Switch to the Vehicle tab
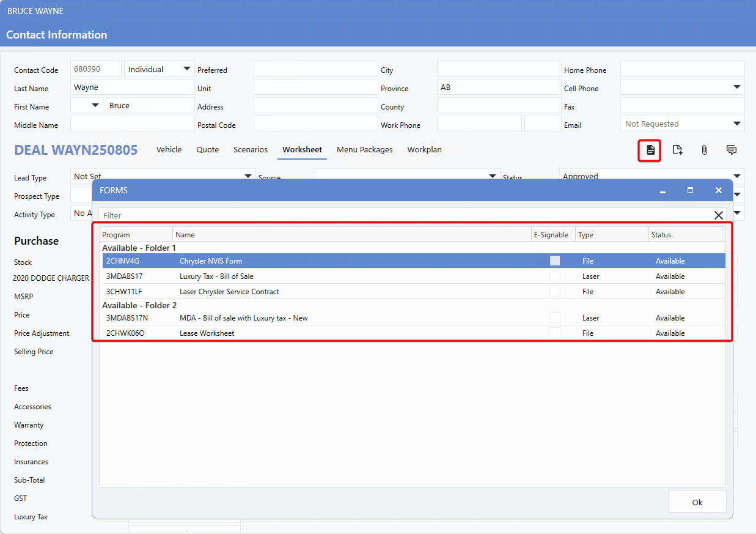This screenshot has width=756, height=534. [x=169, y=150]
